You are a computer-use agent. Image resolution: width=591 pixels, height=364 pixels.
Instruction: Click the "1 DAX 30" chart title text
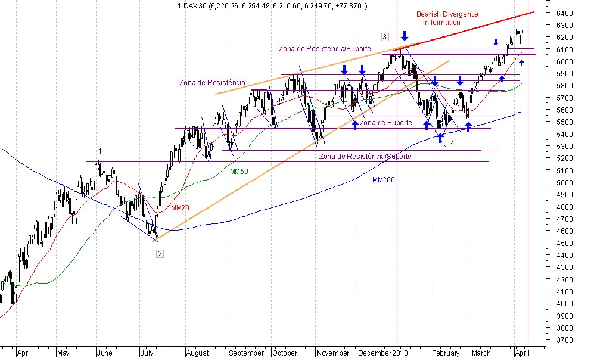(192, 6)
